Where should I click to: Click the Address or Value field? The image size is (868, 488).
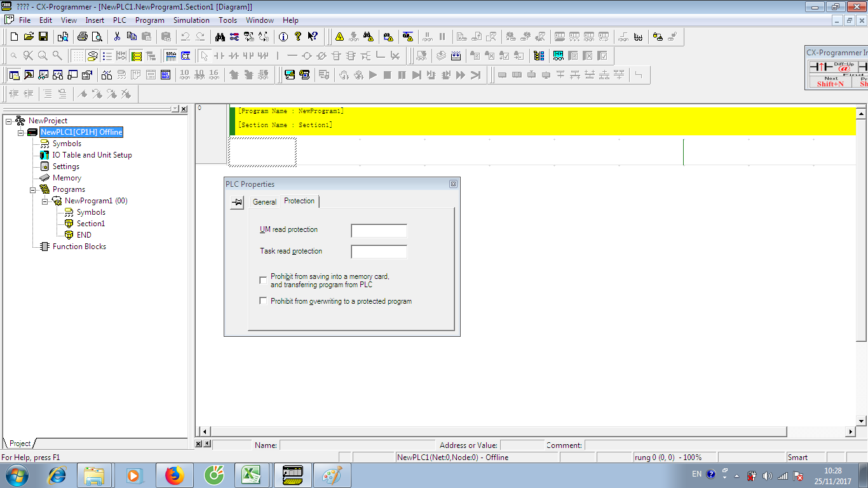[522, 445]
